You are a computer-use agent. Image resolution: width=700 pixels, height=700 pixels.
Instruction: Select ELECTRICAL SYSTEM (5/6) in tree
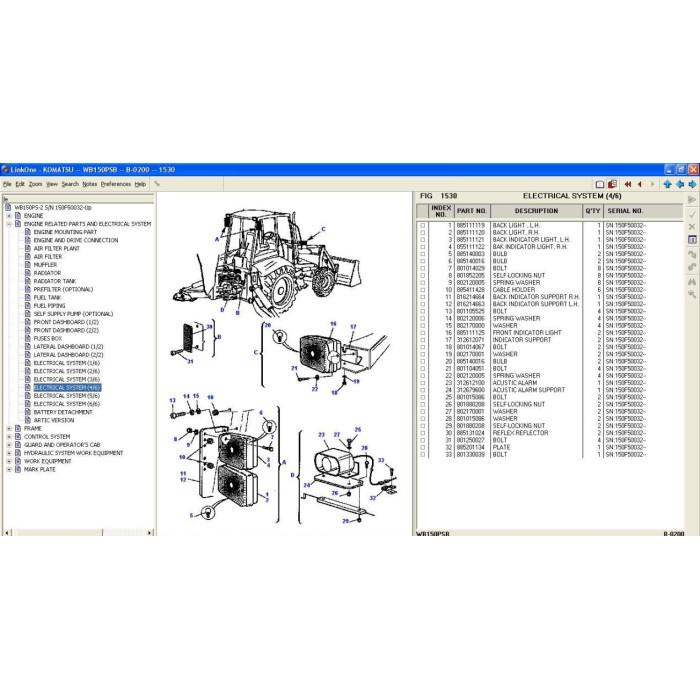tap(67, 396)
